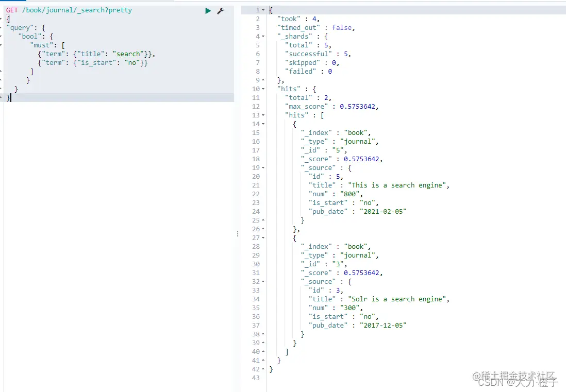The width and height of the screenshot is (566, 392).
Task: Click the "max_score" line
Action: (x=331, y=107)
